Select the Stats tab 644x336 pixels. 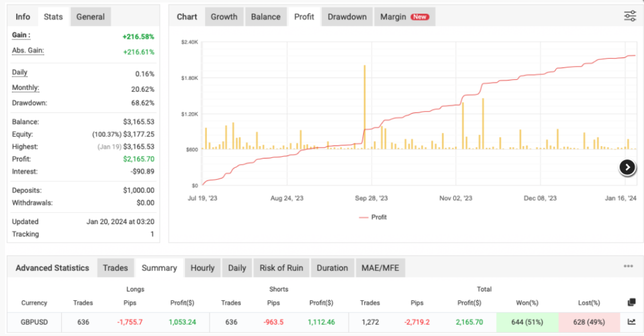[x=53, y=16]
